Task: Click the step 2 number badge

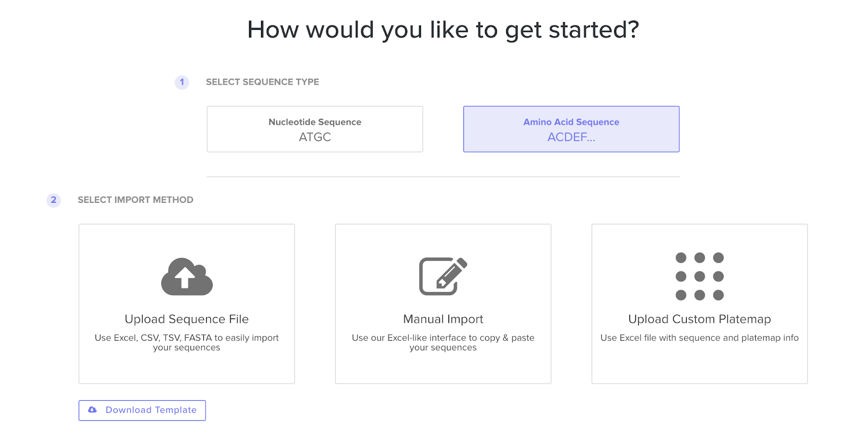Action: pyautogui.click(x=54, y=200)
